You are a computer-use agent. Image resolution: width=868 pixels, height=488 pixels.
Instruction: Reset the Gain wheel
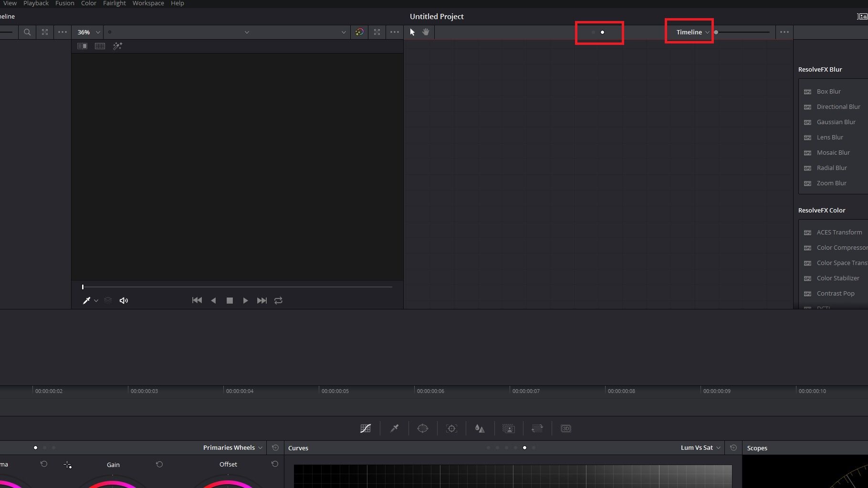click(159, 464)
